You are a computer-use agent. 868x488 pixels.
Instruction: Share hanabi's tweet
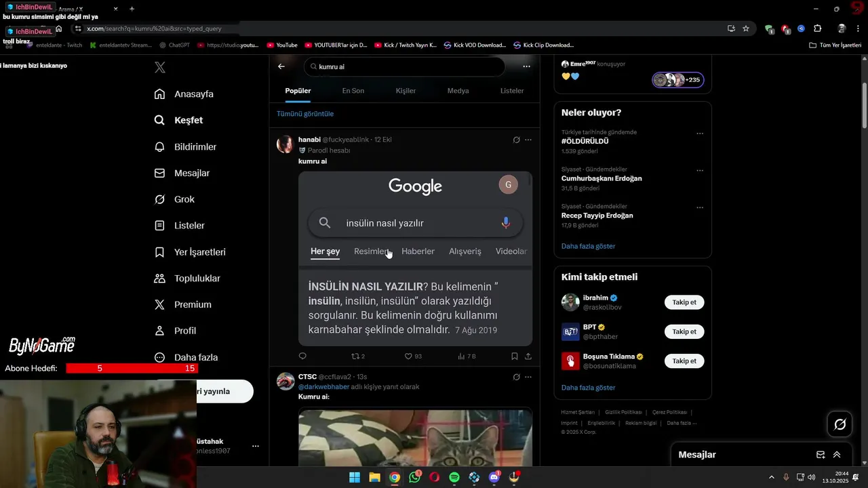[x=528, y=356]
